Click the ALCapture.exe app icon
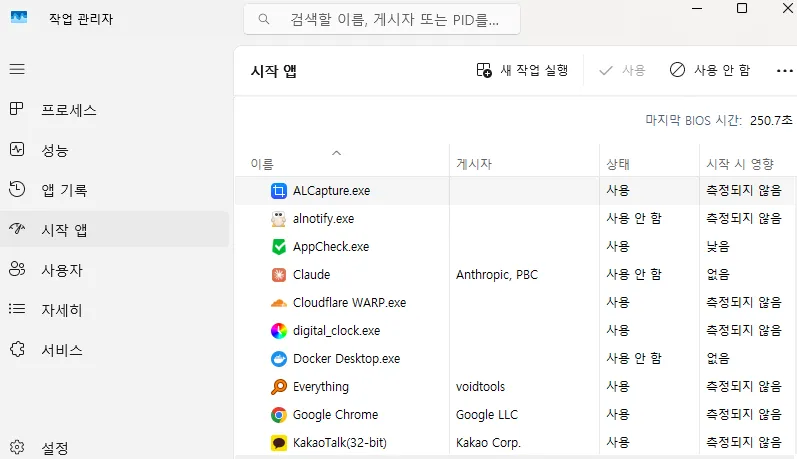797x459 pixels. [x=279, y=191]
